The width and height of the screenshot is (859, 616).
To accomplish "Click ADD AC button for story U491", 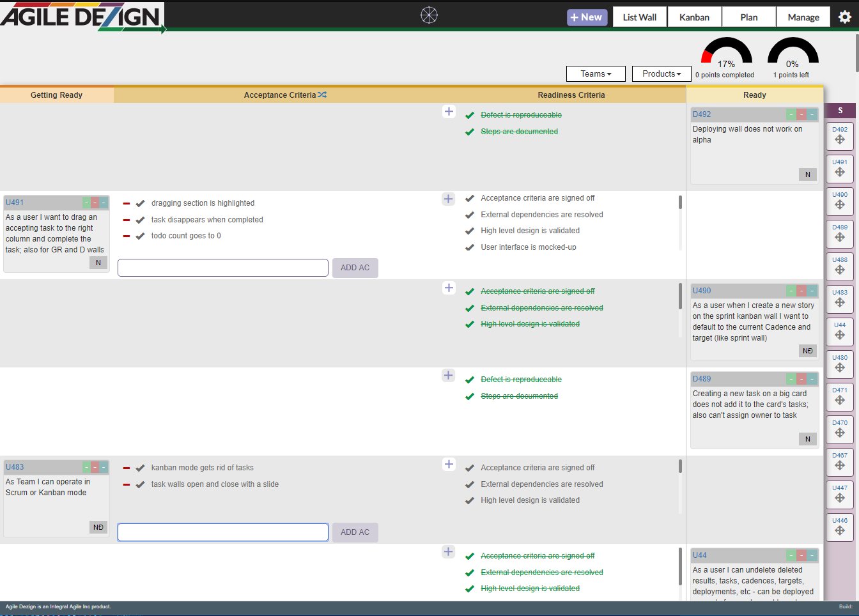I will click(x=355, y=268).
